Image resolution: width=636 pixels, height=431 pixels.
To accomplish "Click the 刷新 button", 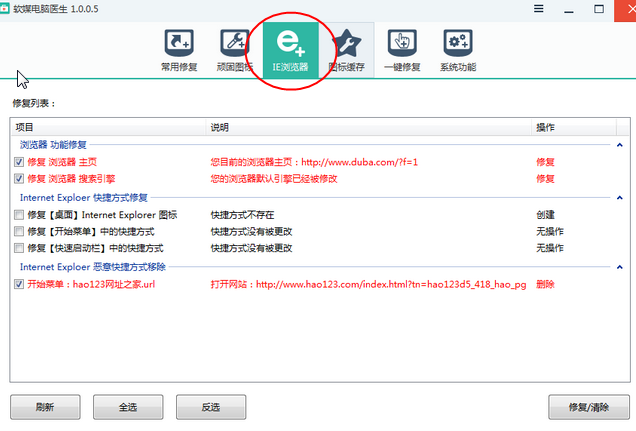I will point(45,407).
